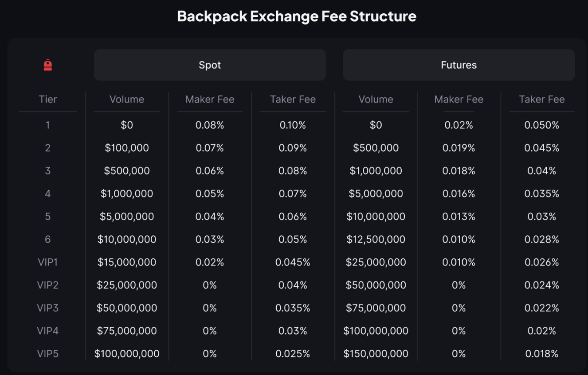The image size is (588, 375).
Task: Click the Spot Maker Fee header
Action: 210,99
